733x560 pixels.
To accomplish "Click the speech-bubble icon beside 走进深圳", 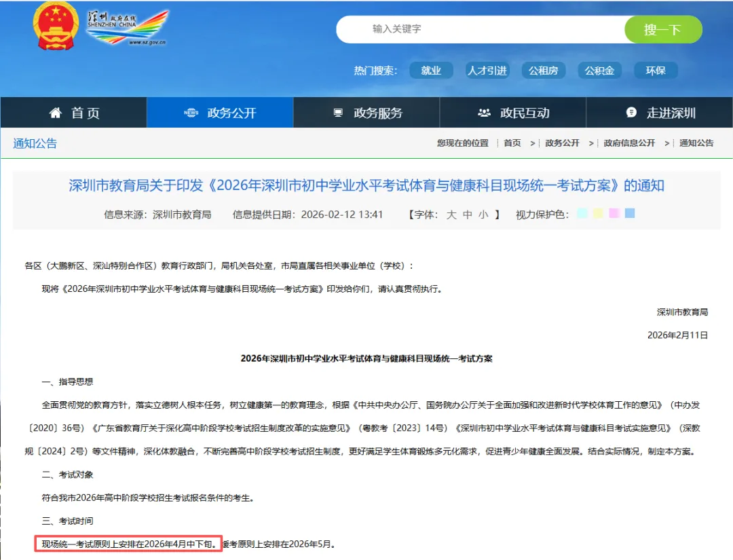I will (630, 113).
